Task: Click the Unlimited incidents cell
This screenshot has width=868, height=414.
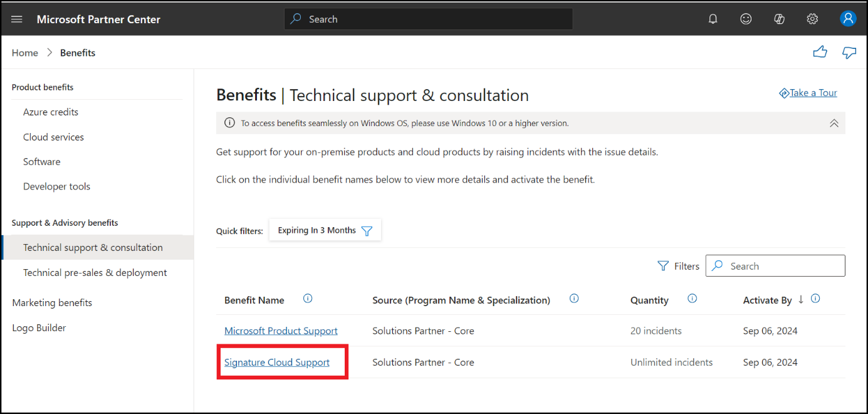Action: pyautogui.click(x=672, y=362)
